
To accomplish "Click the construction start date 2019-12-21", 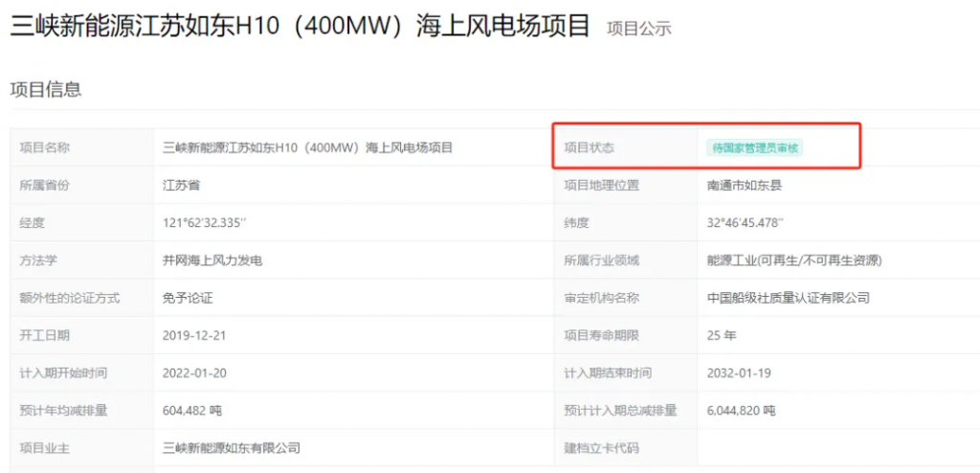I will [x=194, y=335].
